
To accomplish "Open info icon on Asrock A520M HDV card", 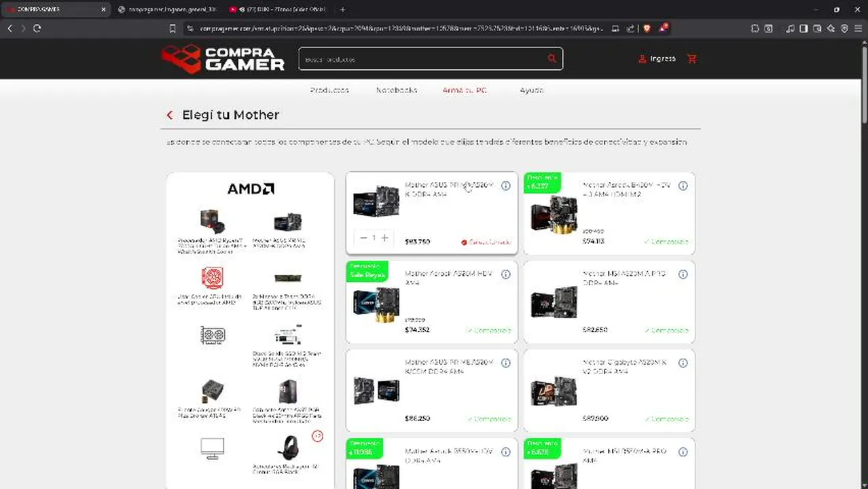I will [x=505, y=274].
